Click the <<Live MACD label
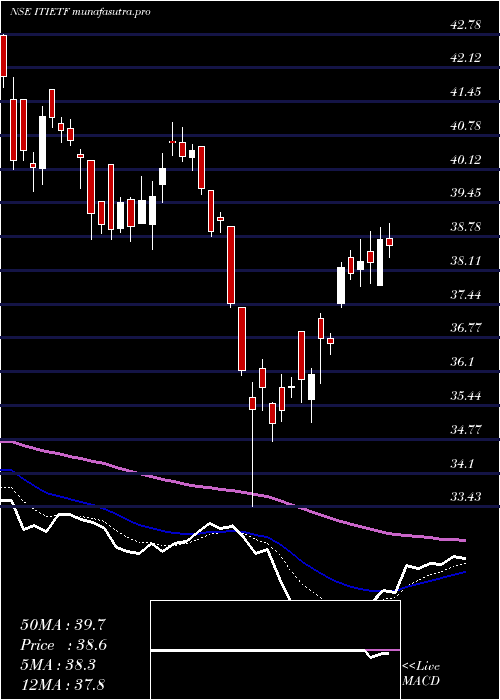 (421, 674)
